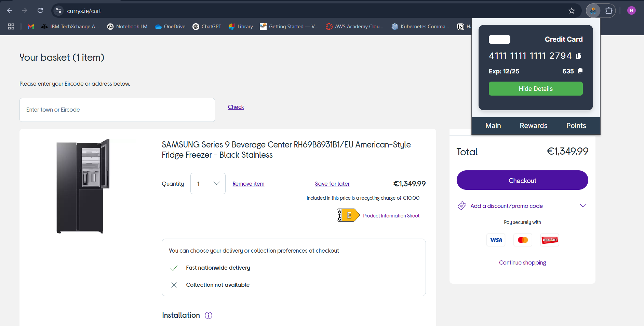Click the Mastercard payment logo

click(523, 240)
